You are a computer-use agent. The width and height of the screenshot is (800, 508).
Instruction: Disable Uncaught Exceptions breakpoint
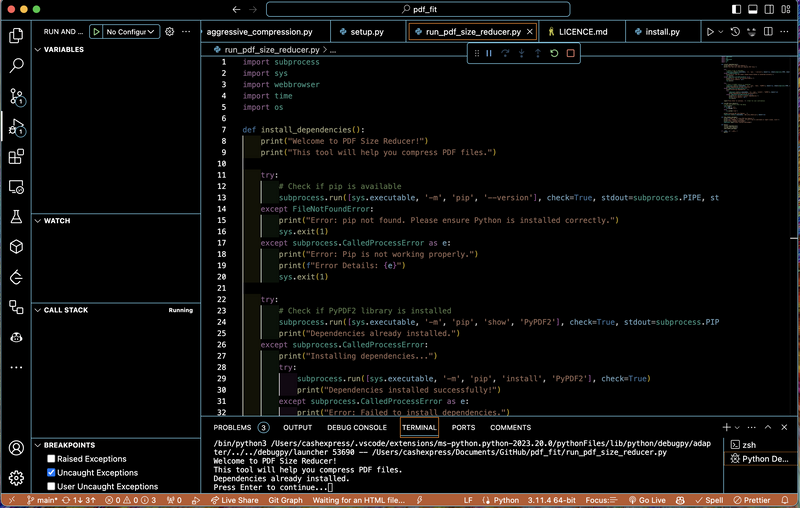pos(51,473)
